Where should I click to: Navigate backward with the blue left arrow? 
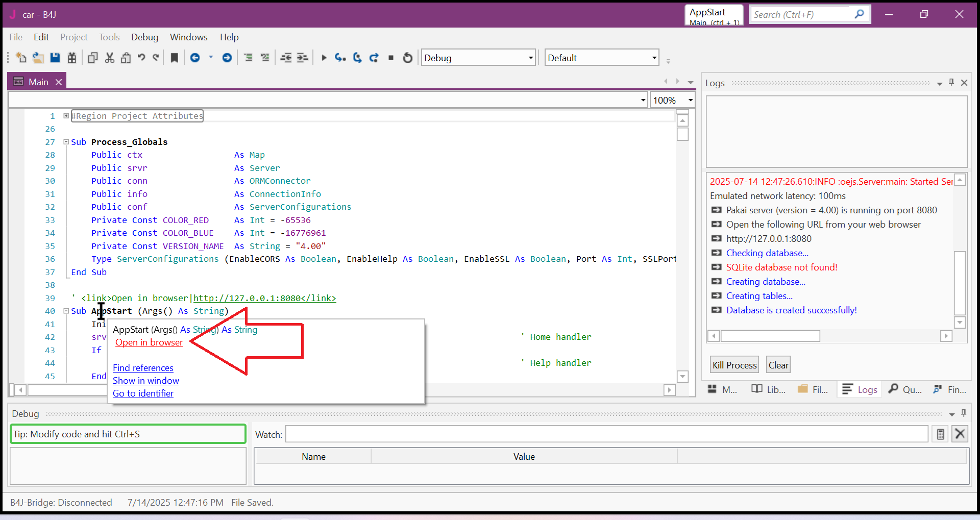[195, 58]
